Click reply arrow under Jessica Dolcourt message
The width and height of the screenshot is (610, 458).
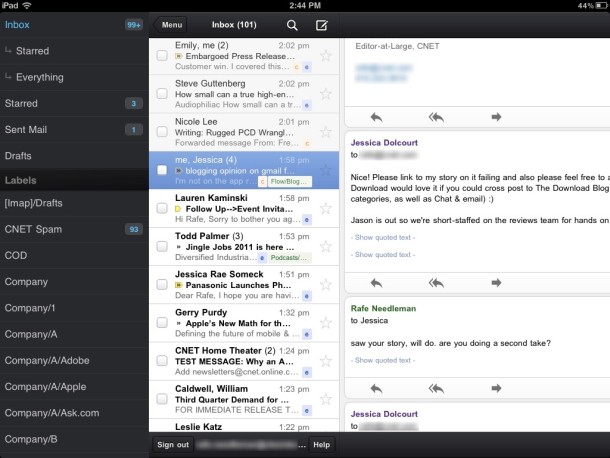pos(376,284)
